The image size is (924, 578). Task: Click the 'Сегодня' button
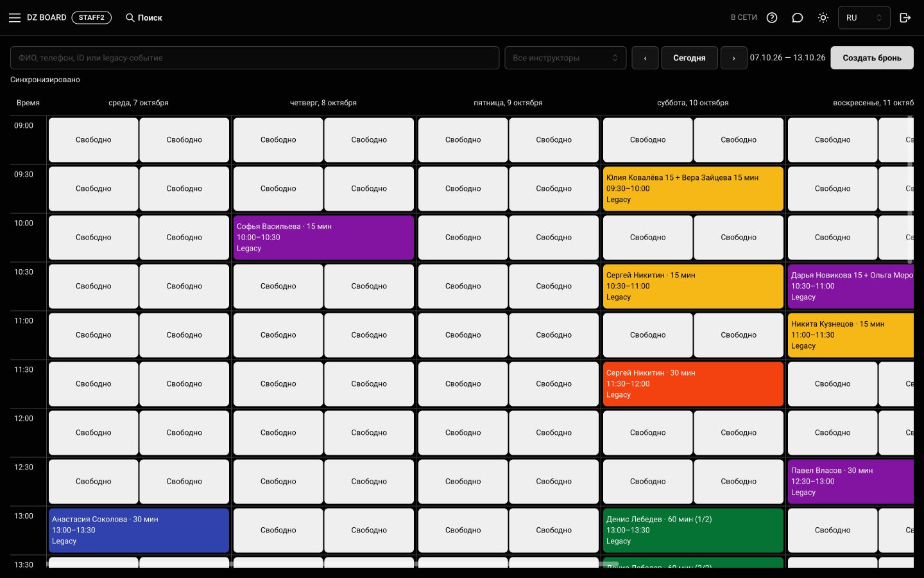coord(689,58)
